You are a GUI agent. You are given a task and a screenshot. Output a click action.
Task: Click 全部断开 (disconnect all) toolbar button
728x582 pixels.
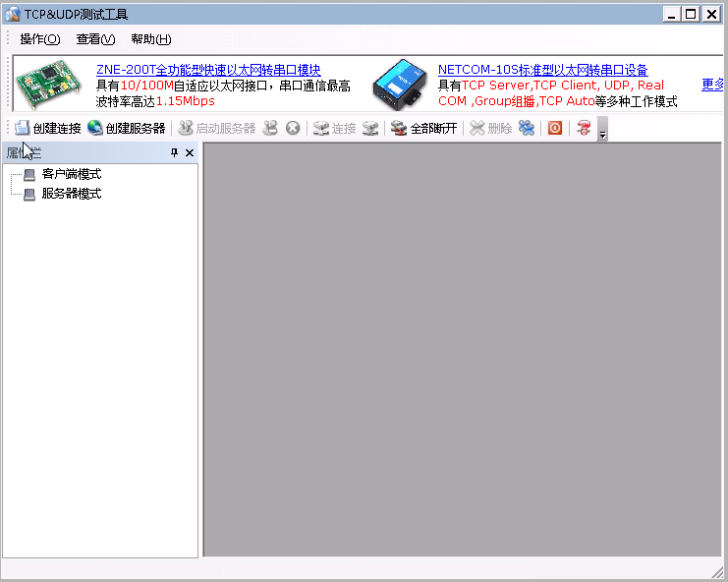(x=423, y=128)
